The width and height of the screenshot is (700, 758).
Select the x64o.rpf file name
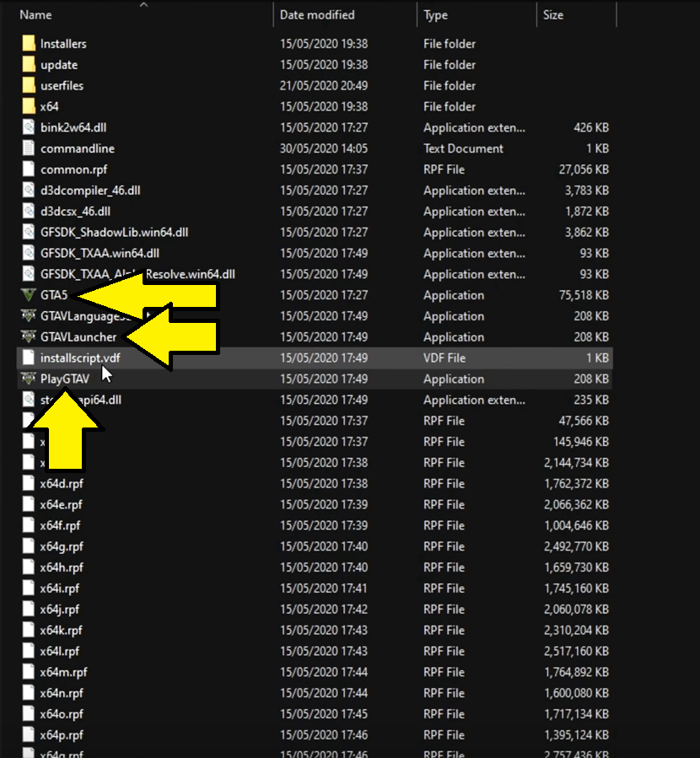(x=62, y=714)
